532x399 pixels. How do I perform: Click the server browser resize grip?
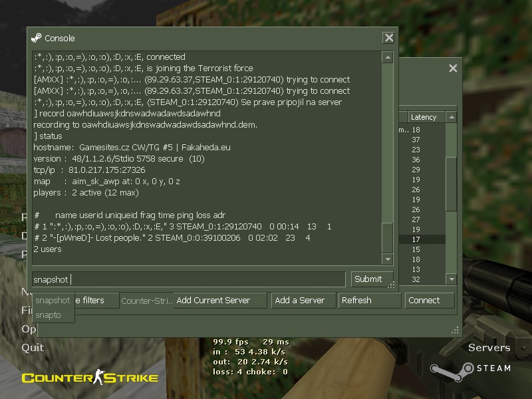click(456, 330)
